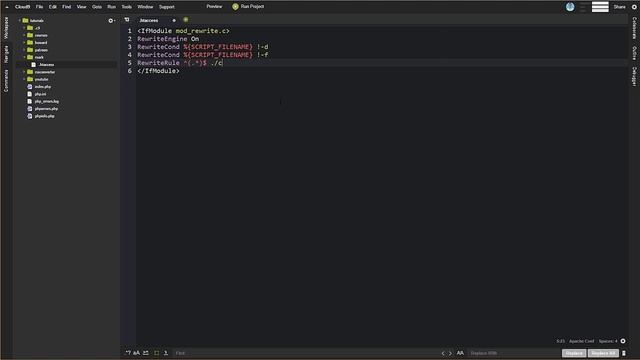This screenshot has width=640, height=360.
Task: Collapse the root tutorials folder
Action: 20,20
